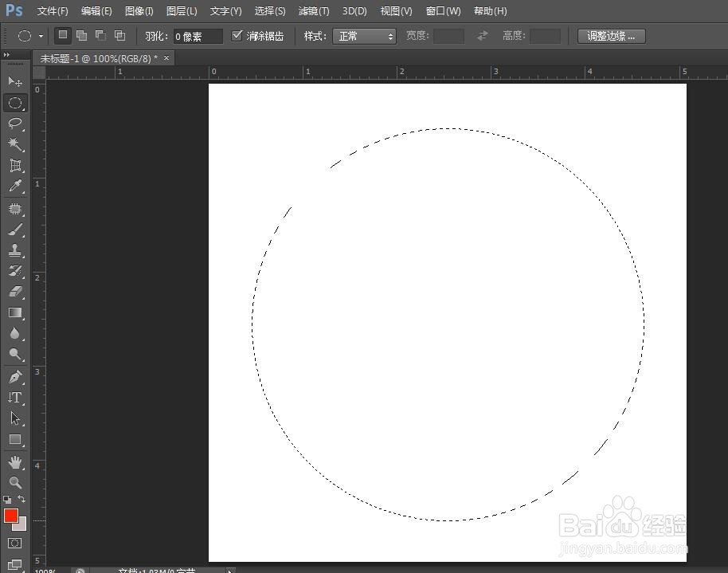The width and height of the screenshot is (728, 573).
Task: Select the Clone Stamp tool
Action: point(15,250)
